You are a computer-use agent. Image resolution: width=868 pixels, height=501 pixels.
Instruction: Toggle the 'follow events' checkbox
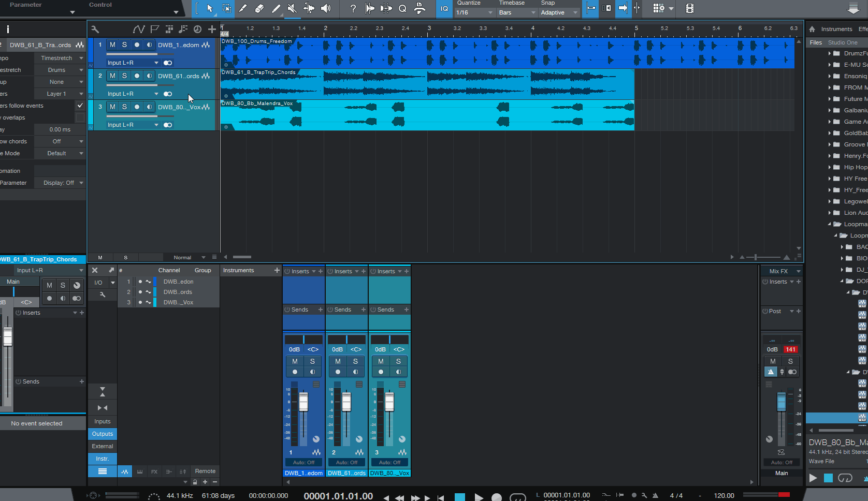(80, 106)
